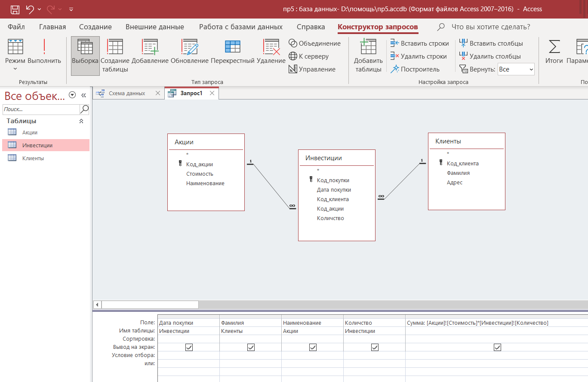Switch to Внешние данные ribbon tab
The width and height of the screenshot is (588, 382).
[155, 27]
